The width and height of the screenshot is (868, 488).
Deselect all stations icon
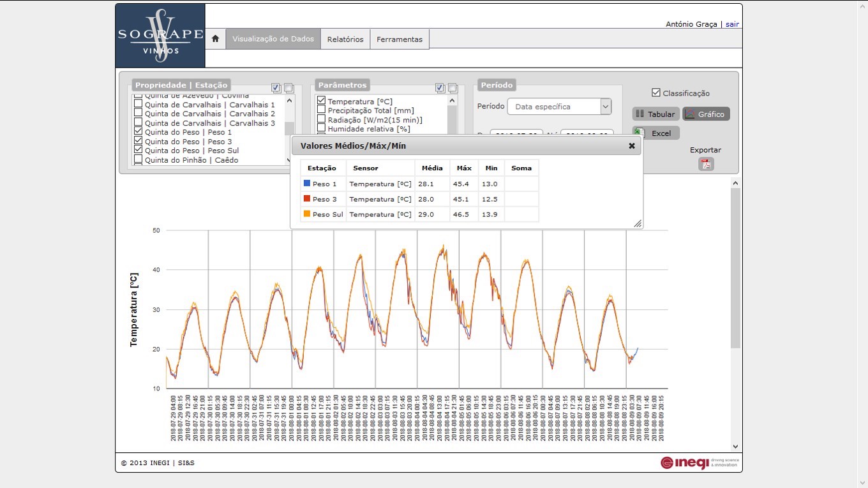point(288,88)
